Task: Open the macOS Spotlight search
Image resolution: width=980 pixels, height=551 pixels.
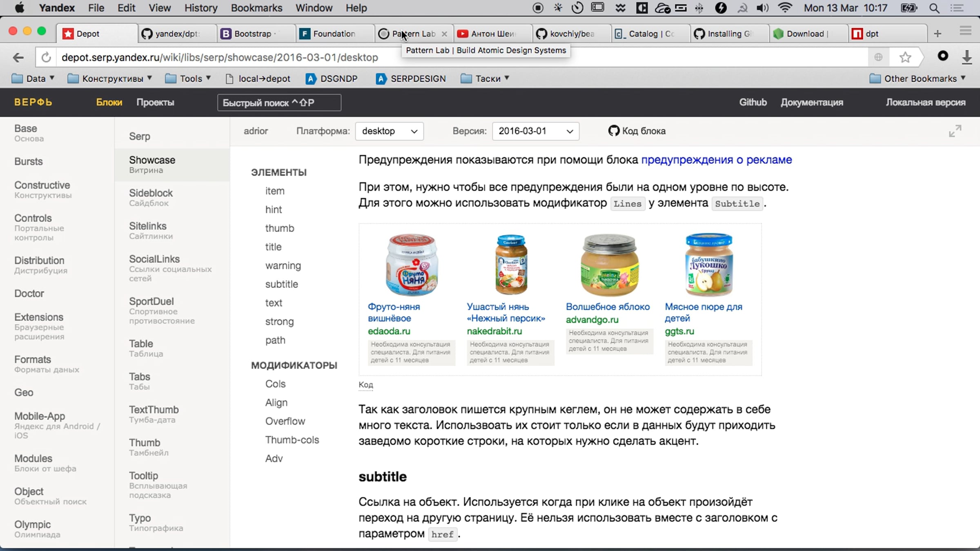Action: pos(934,8)
